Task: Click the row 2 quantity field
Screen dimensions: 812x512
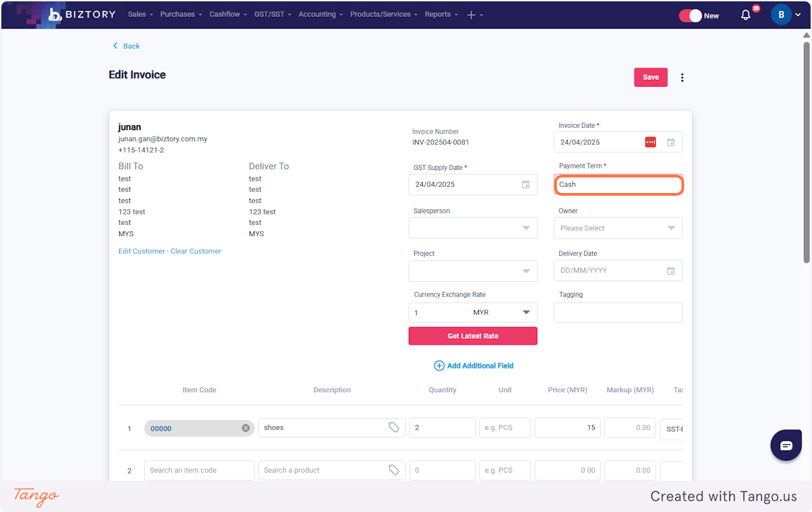Action: pos(443,470)
